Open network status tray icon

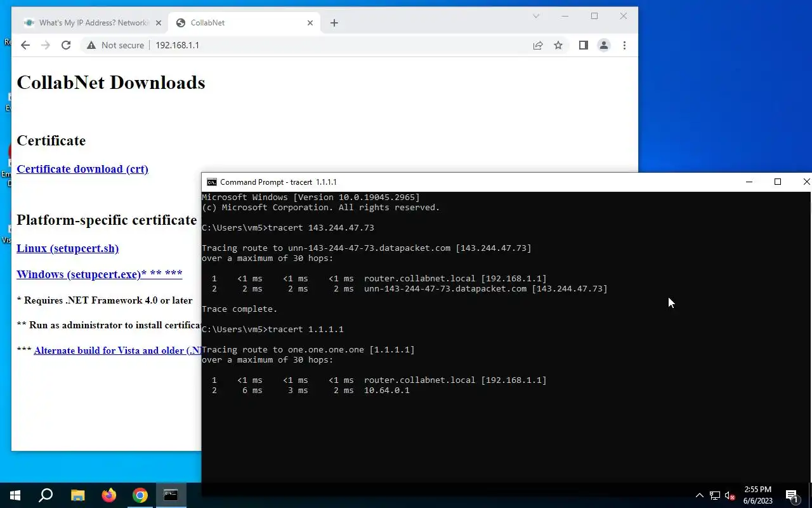coord(715,495)
